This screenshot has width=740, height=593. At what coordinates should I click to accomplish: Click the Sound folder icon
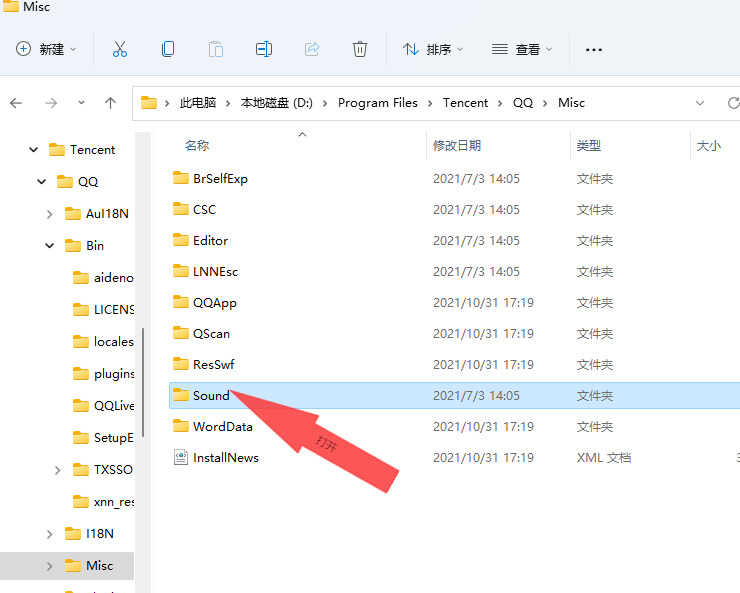(x=181, y=395)
